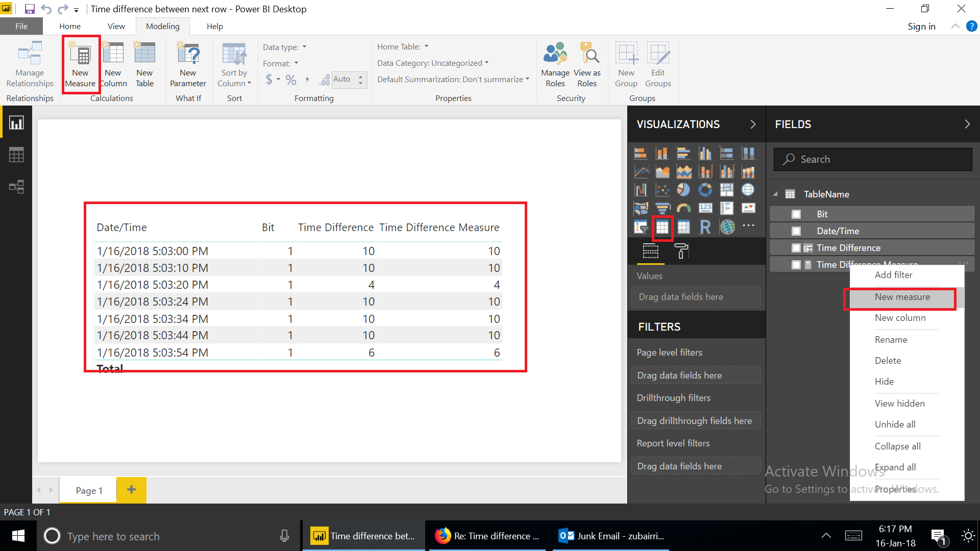Viewport: 980px width, 551px height.
Task: Select the line chart visual
Action: [641, 172]
